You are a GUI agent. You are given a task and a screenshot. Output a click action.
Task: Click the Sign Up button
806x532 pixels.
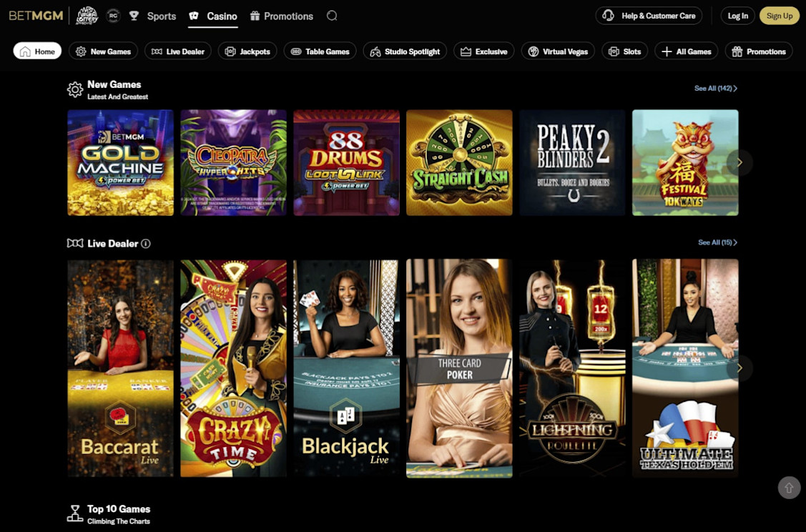click(780, 16)
